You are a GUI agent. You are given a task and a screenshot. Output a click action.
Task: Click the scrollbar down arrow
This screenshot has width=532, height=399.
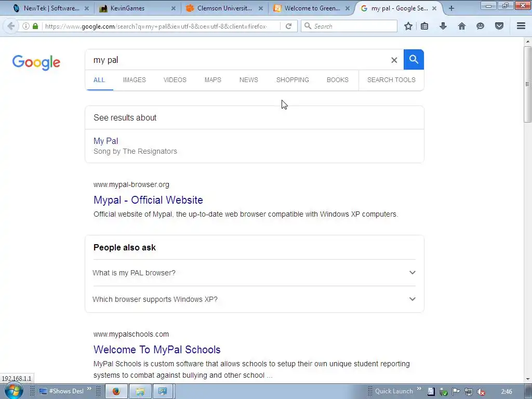coord(527,379)
